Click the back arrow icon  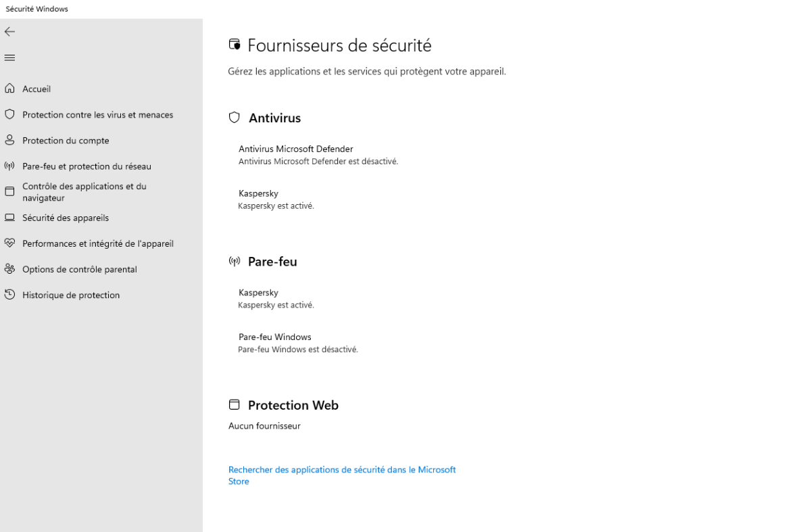pos(9,32)
